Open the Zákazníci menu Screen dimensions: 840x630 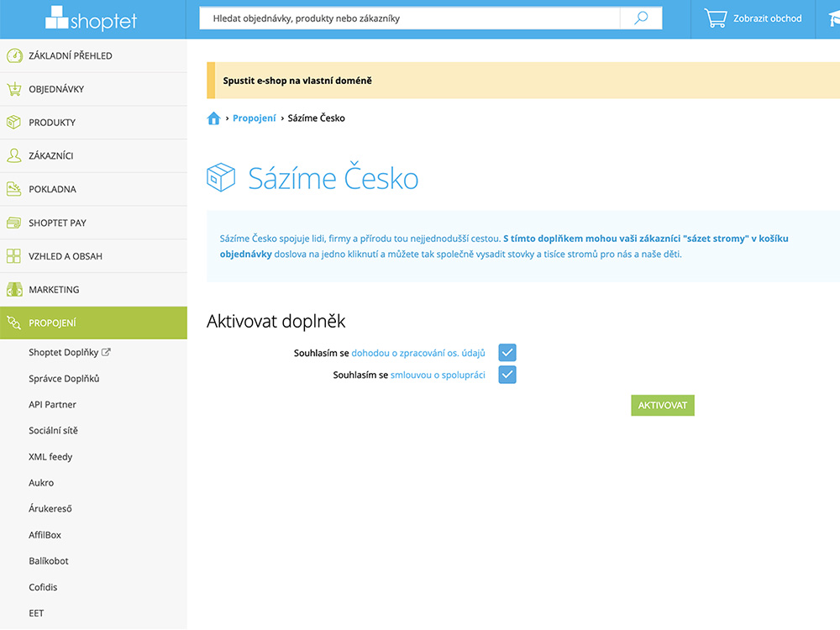(x=94, y=155)
